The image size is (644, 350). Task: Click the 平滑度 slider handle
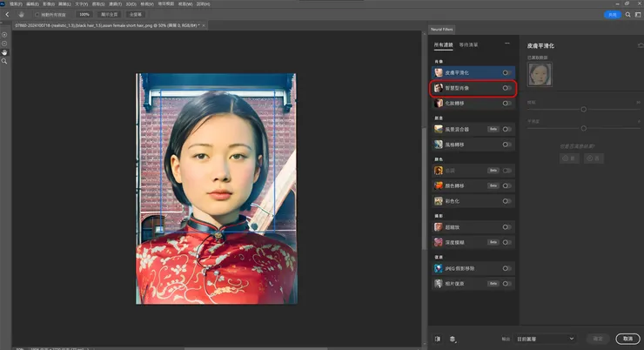click(x=583, y=129)
